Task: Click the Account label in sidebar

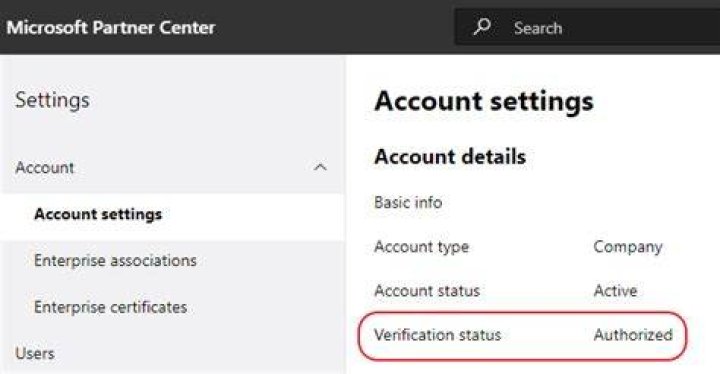Action: [x=45, y=167]
